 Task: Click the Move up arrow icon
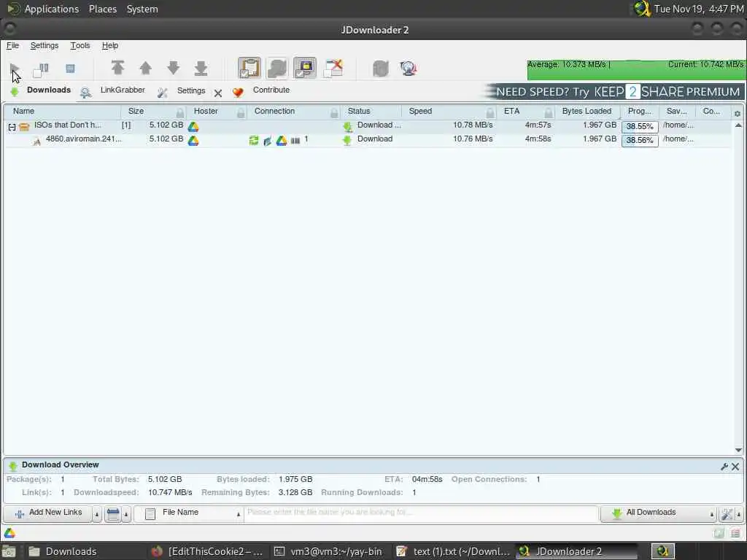click(x=145, y=68)
